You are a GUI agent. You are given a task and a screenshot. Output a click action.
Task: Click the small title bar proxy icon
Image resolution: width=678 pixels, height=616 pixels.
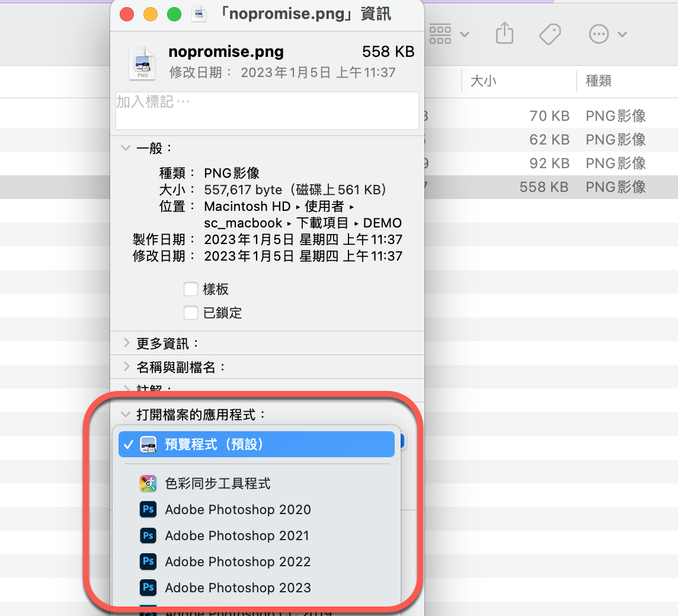coord(199,14)
